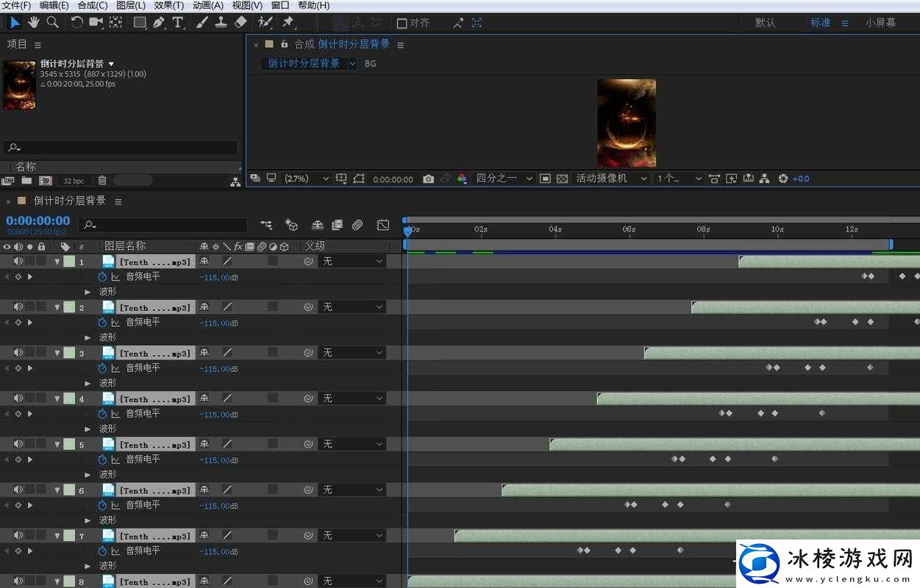Select the Clone Stamp tool
Image resolution: width=920 pixels, height=588 pixels.
[x=221, y=22]
